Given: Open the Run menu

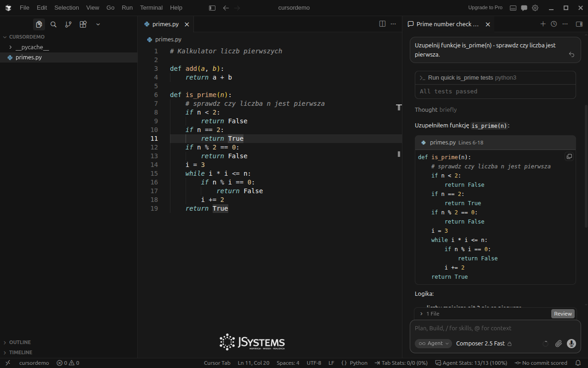Looking at the screenshot, I should tap(127, 8).
